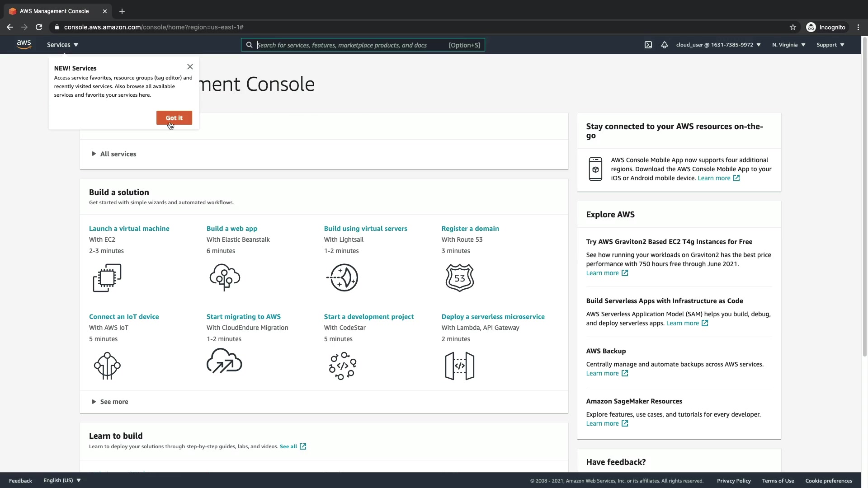
Task: Click the serverless microservice API Gateway icon
Action: click(459, 366)
